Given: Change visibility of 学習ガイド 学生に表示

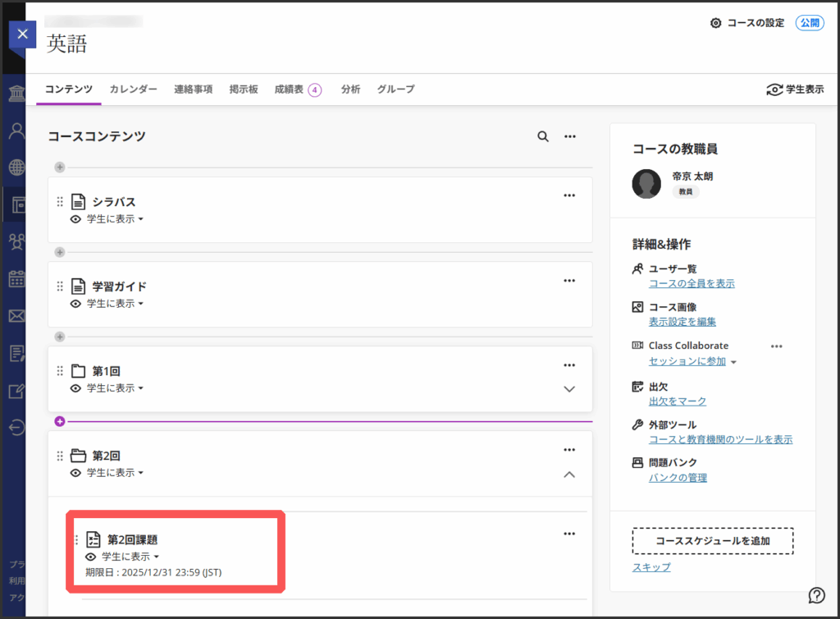Looking at the screenshot, I should [114, 304].
